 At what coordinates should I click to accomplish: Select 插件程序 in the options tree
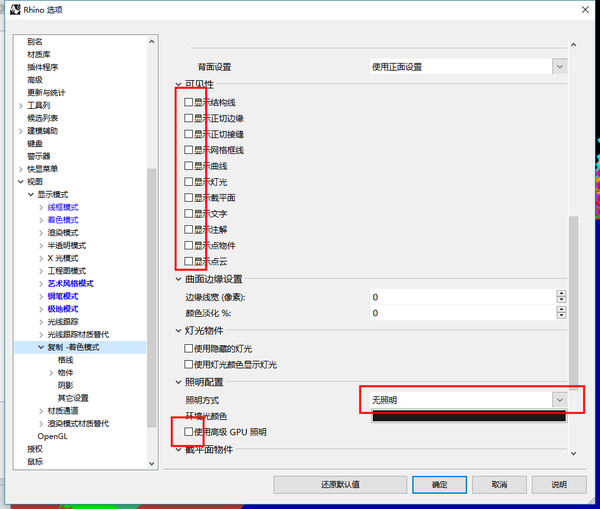click(42, 67)
